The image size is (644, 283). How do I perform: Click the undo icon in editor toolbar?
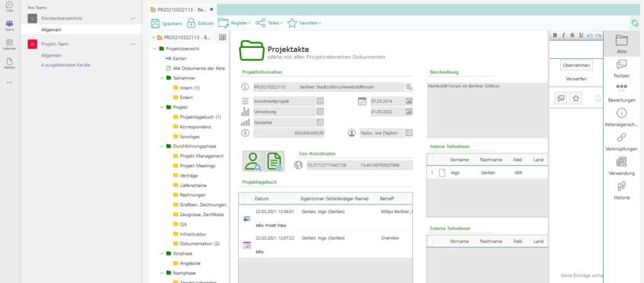(590, 35)
